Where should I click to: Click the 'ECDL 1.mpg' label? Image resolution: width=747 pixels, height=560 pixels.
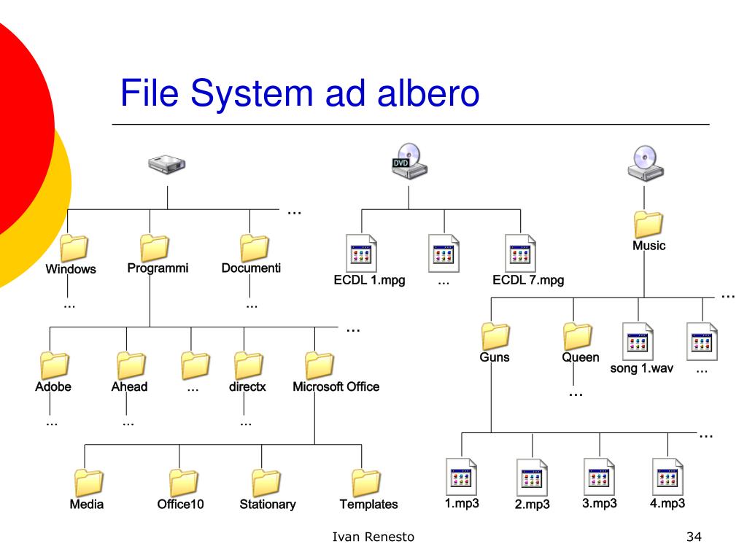(369, 280)
